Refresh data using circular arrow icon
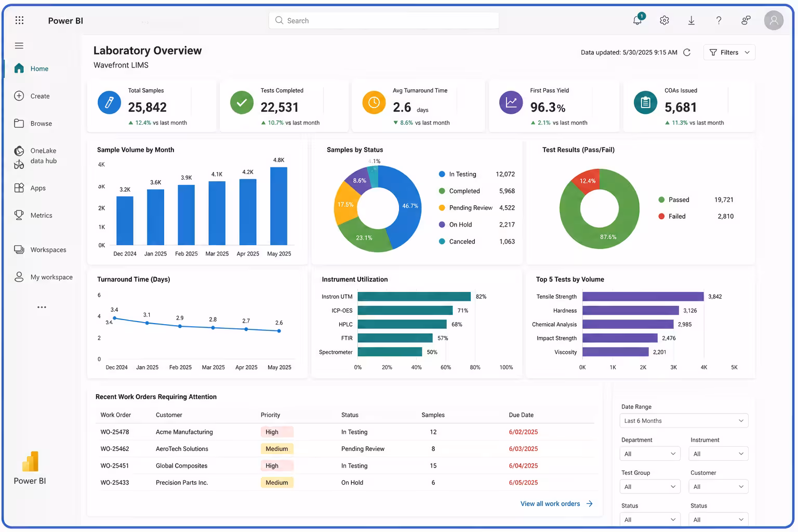 pos(687,52)
